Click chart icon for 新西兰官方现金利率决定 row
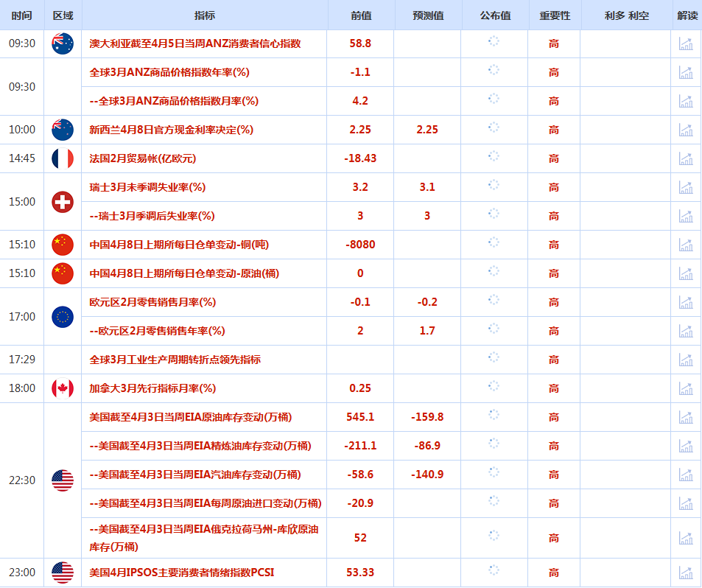702x588 pixels. tap(686, 130)
